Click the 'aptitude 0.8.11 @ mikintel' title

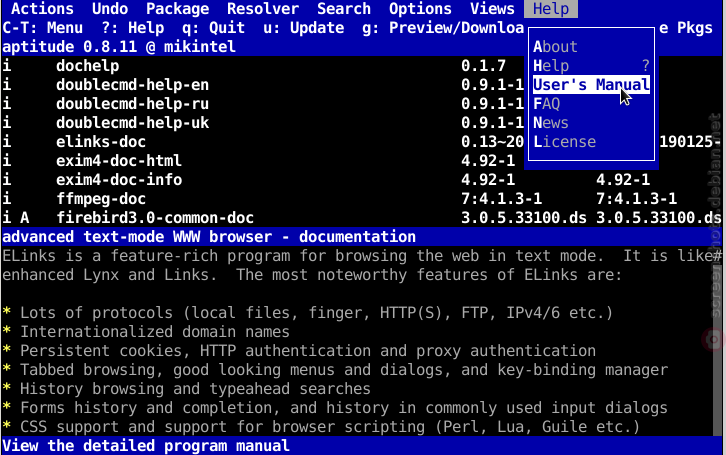tap(119, 47)
